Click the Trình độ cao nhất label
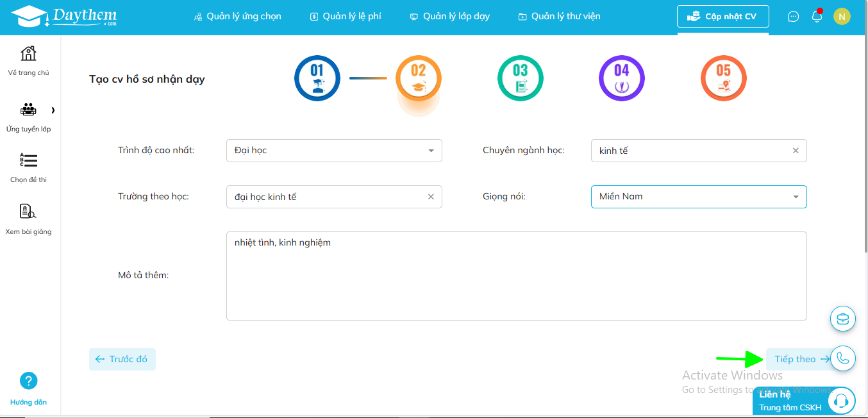 (156, 150)
